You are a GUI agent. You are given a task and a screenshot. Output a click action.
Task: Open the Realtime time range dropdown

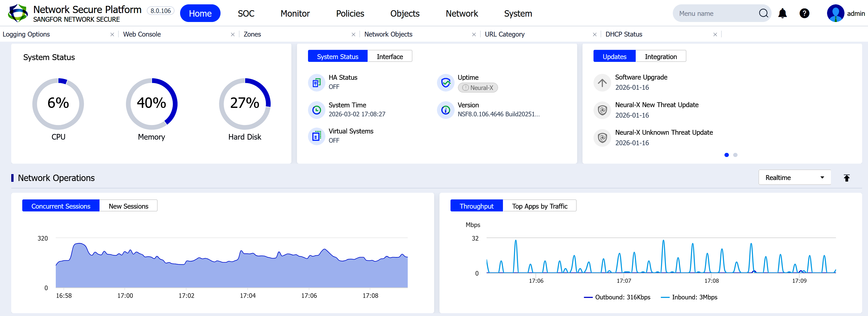pos(795,177)
